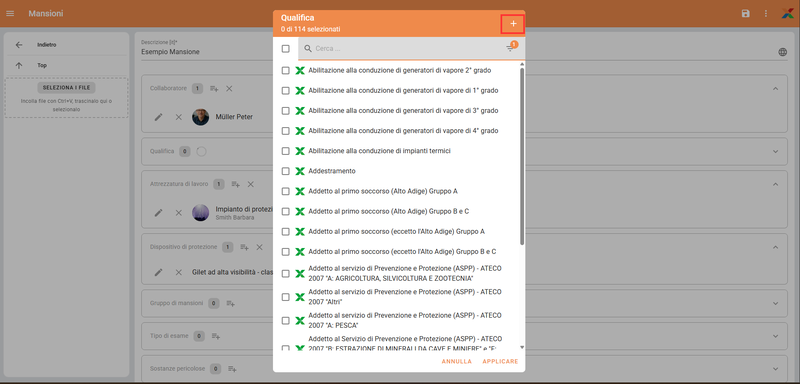Check ASPP ATECO 2007 "Altri" checkbox

pyautogui.click(x=286, y=297)
